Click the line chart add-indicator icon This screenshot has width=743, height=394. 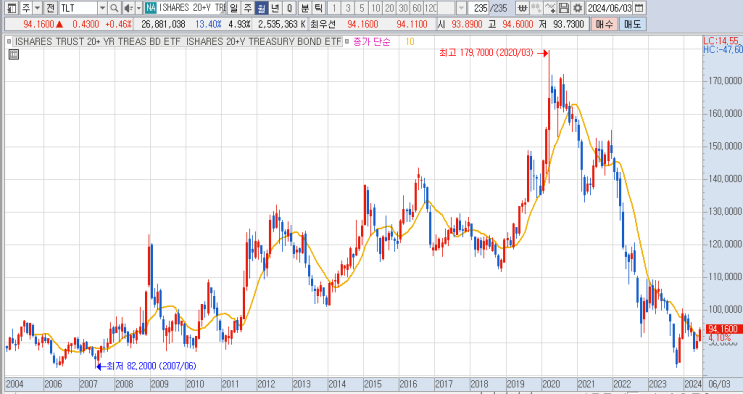click(550, 8)
